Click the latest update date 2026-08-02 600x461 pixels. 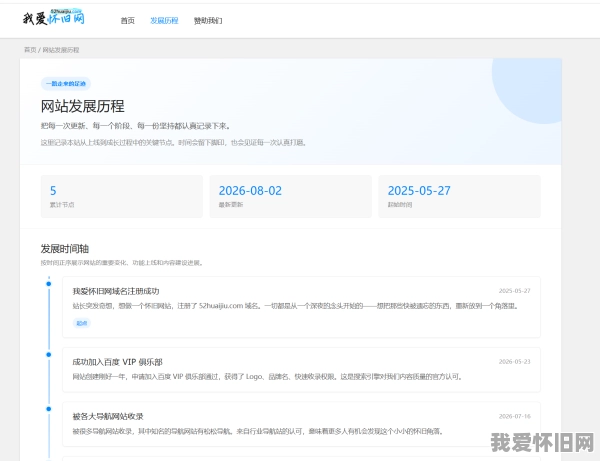[x=250, y=191]
